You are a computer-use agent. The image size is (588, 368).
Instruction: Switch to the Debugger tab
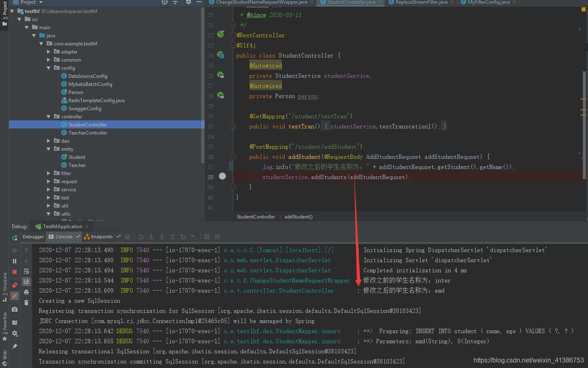click(x=33, y=237)
